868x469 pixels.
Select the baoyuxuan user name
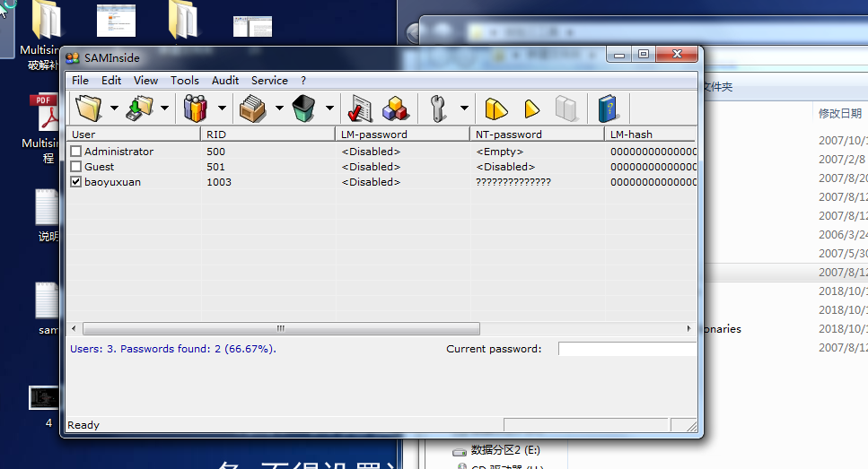(x=112, y=182)
